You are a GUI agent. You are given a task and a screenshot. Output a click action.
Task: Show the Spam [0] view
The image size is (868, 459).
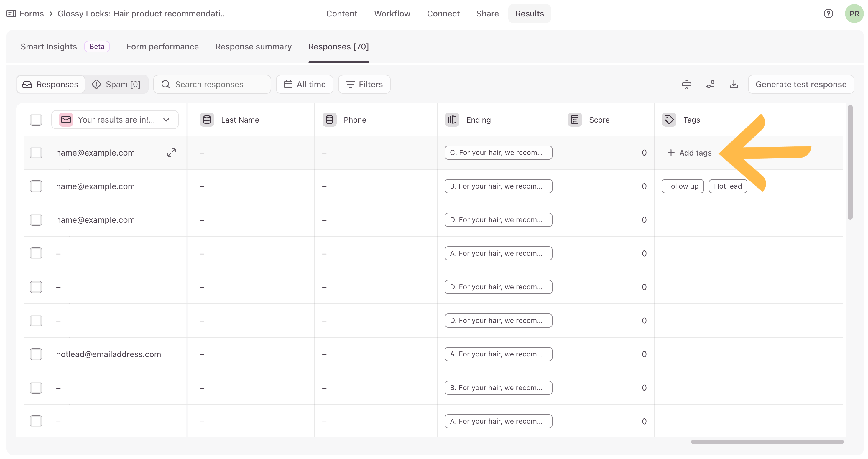116,84
